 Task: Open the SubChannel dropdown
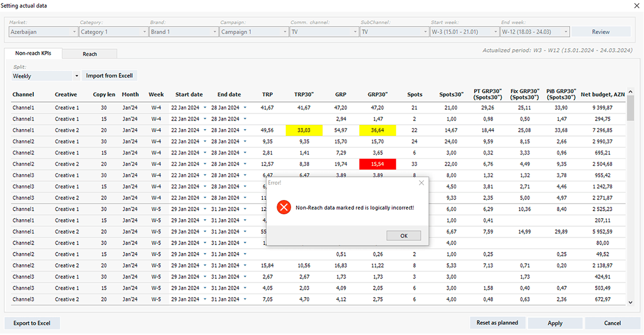(x=394, y=32)
